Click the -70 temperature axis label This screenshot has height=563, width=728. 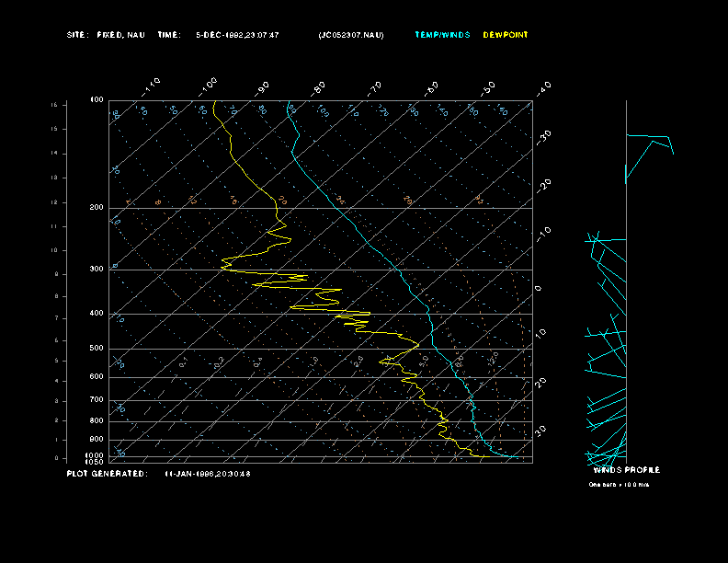click(x=375, y=88)
